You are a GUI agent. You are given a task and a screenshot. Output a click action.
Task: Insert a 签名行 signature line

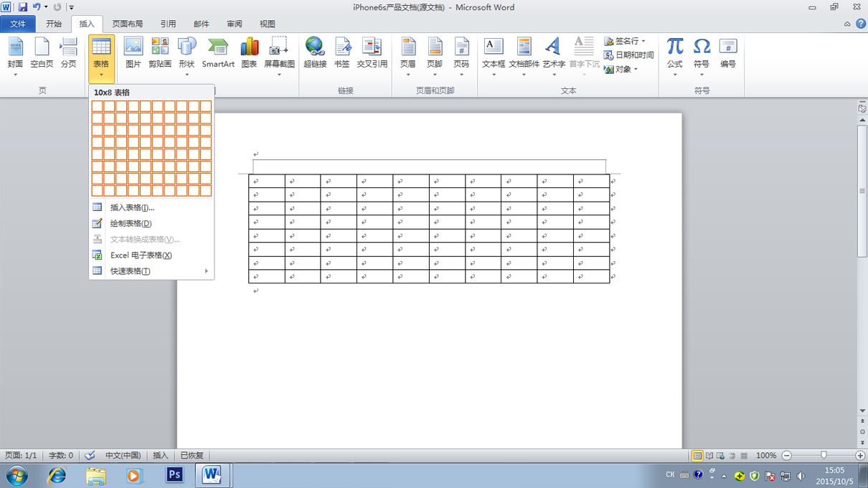point(625,42)
